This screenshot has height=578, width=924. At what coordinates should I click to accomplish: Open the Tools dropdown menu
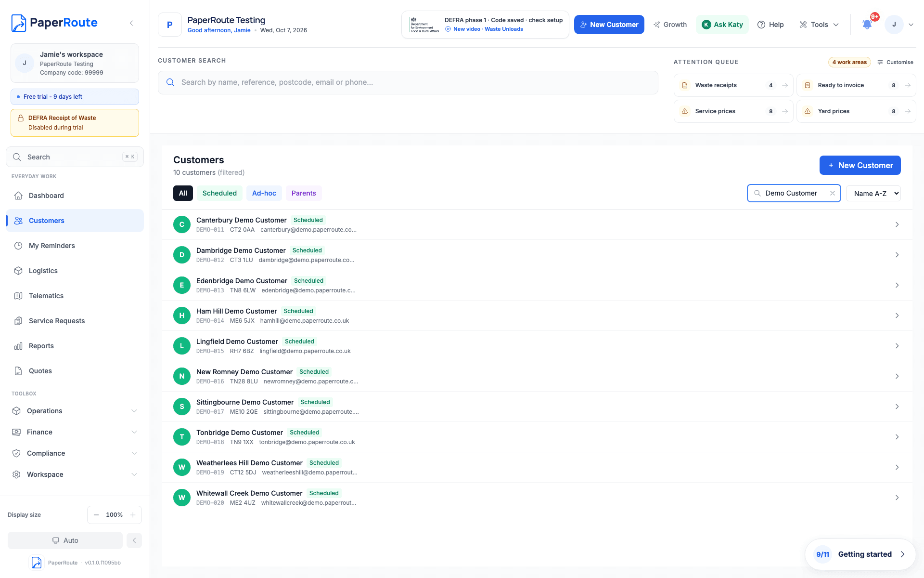tap(819, 25)
